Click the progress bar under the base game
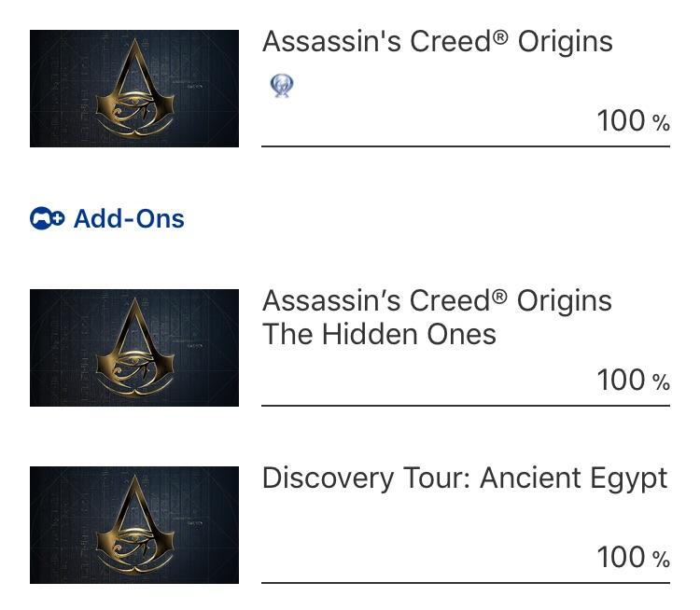 (x=465, y=146)
